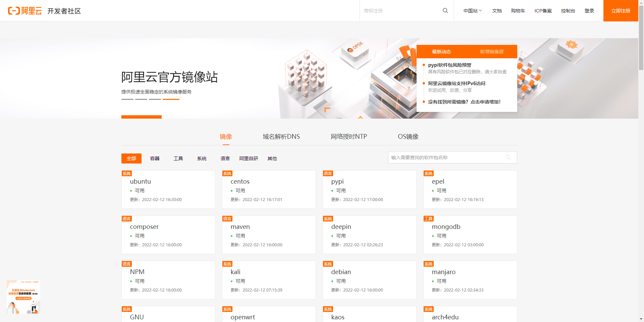Click the 阿里云官方镜像站 banner heading
This screenshot has height=322, width=644.
[x=169, y=77]
